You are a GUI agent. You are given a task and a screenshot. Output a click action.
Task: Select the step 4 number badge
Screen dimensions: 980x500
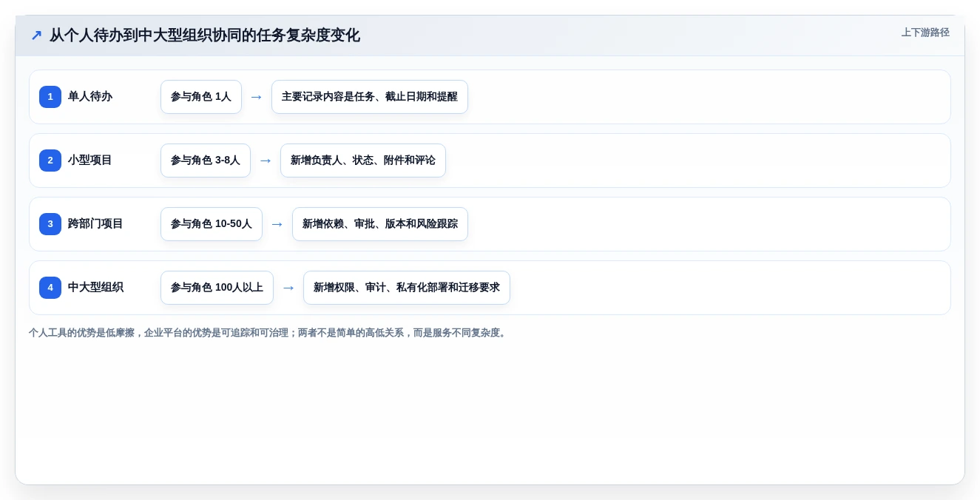coord(50,288)
